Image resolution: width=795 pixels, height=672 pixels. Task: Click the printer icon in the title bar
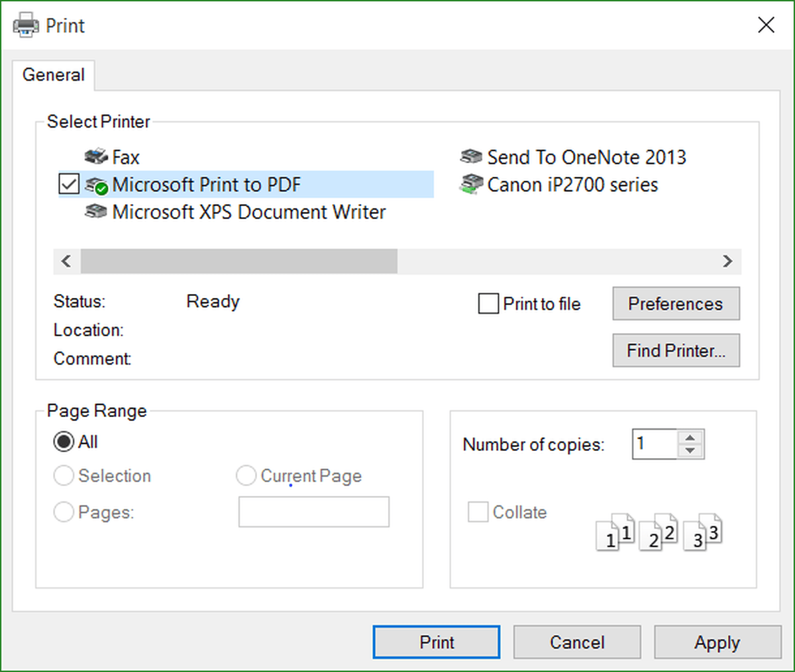click(x=25, y=24)
